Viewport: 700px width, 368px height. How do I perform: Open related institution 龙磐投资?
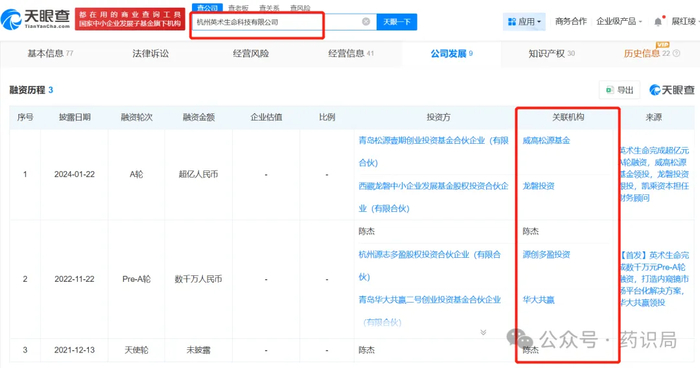[538, 186]
